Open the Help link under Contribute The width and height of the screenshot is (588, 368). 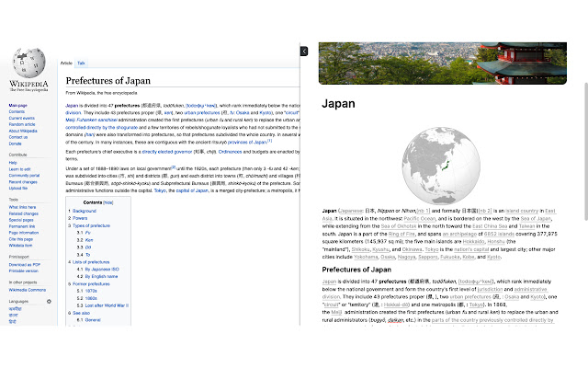click(x=13, y=163)
